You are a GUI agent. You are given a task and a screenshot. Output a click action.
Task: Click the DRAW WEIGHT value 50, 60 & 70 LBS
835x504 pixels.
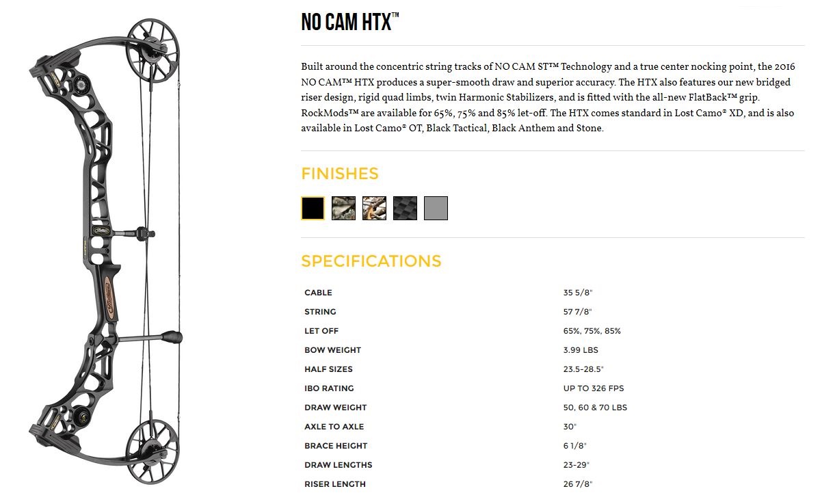[595, 408]
